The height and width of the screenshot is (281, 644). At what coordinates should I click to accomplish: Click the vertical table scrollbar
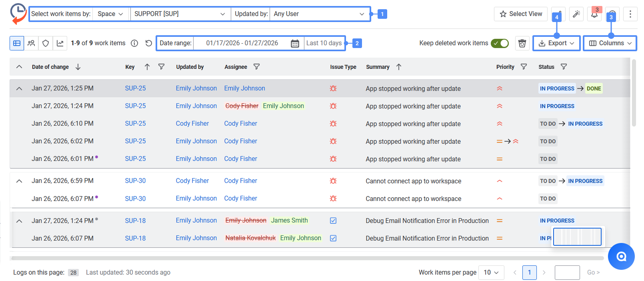(x=634, y=93)
